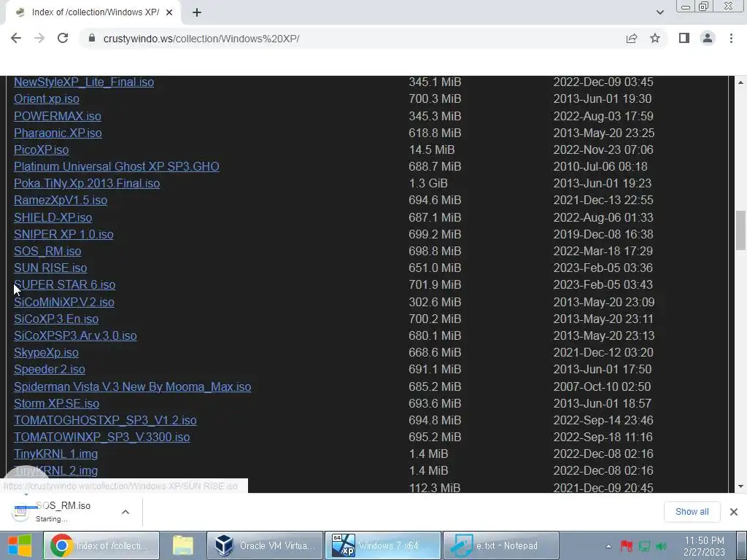Open a new browser tab

click(197, 13)
